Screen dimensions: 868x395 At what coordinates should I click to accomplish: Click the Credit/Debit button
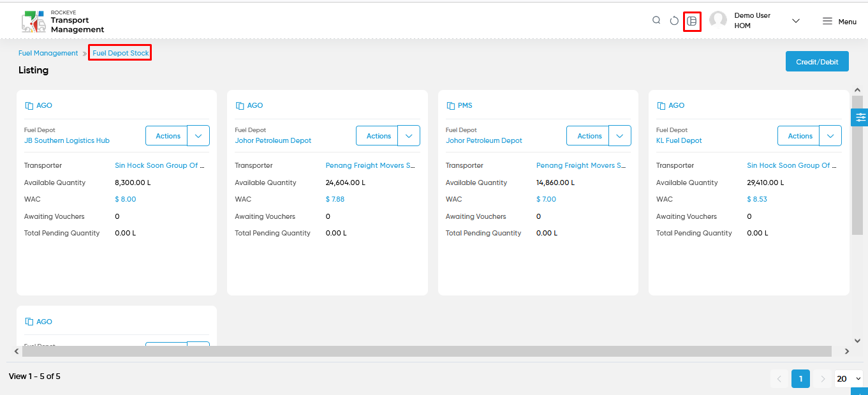[x=817, y=62]
